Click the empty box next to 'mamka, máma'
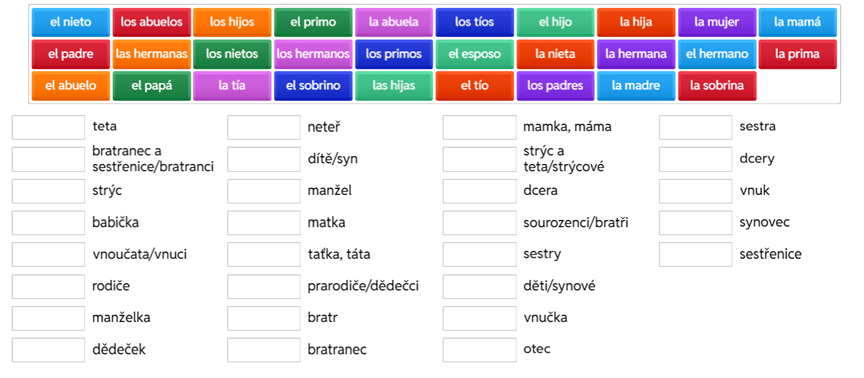 pos(479,127)
